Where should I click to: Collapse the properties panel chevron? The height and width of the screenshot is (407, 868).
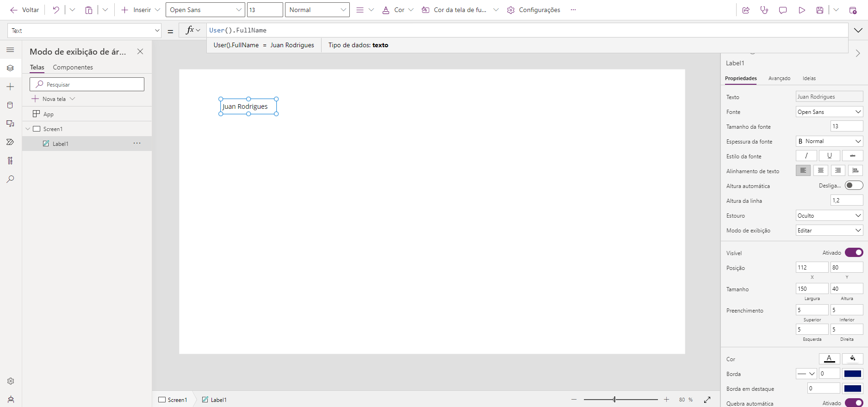coord(858,53)
